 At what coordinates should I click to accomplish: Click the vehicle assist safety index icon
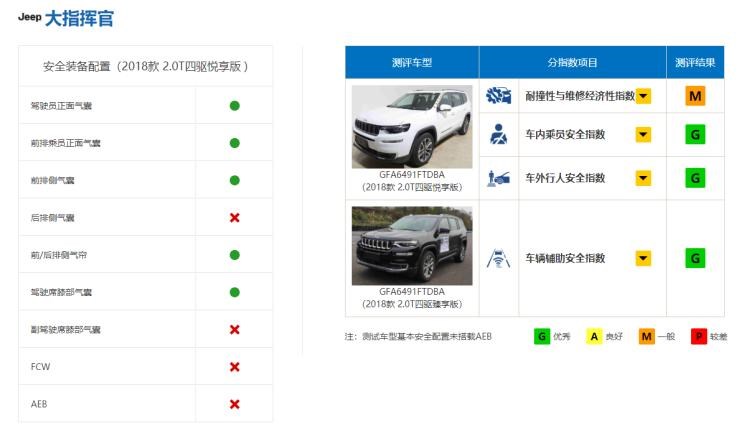498,258
